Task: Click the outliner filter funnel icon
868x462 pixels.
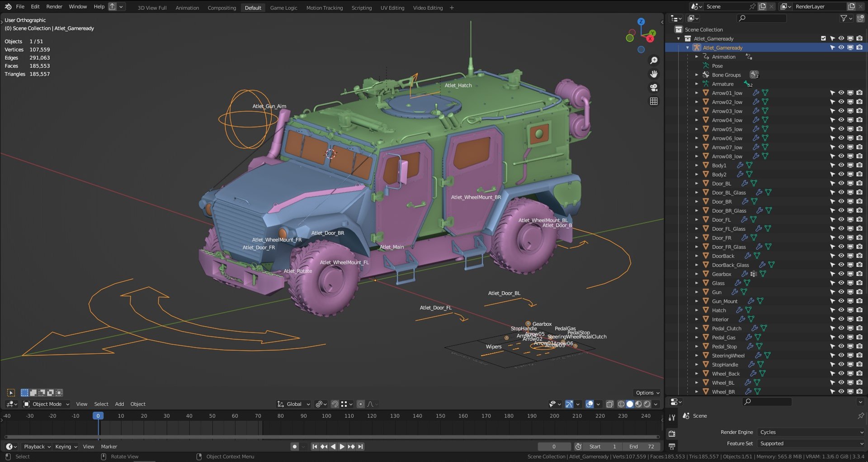Action: coord(844,18)
